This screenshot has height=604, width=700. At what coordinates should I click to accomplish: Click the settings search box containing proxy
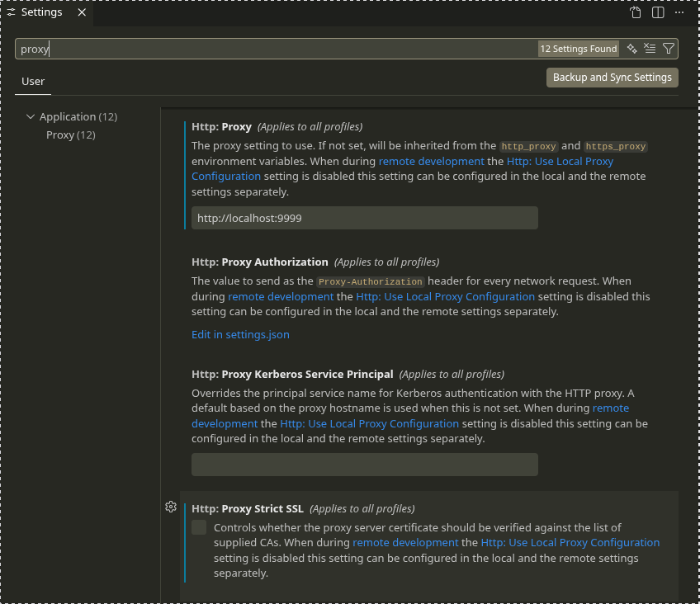point(272,49)
